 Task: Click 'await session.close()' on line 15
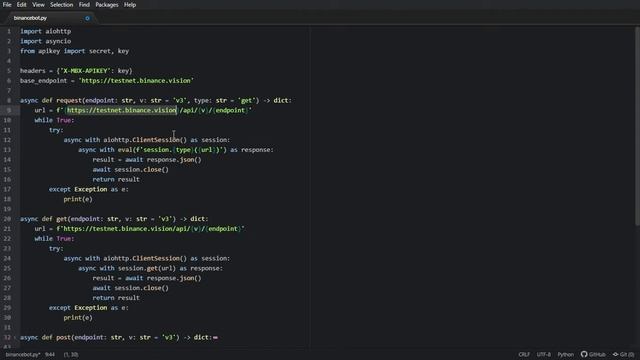(131, 169)
